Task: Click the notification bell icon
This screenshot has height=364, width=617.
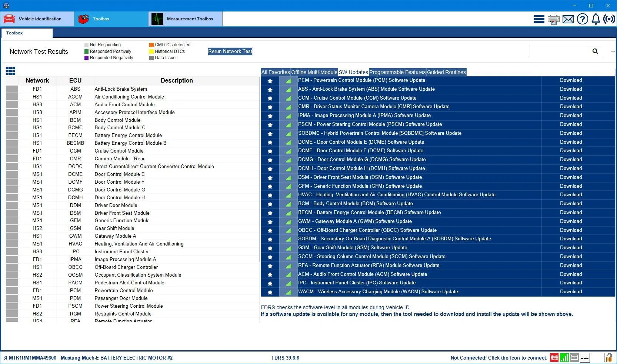Action: pyautogui.click(x=596, y=19)
